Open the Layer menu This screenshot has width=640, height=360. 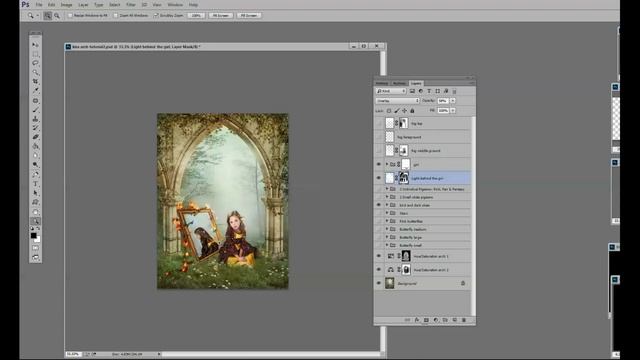point(83,5)
